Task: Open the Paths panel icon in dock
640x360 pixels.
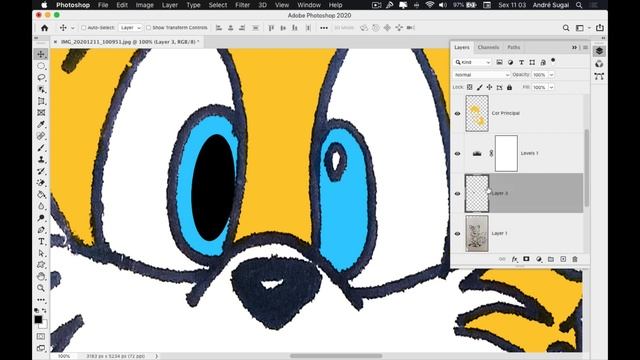Action: (x=599, y=76)
